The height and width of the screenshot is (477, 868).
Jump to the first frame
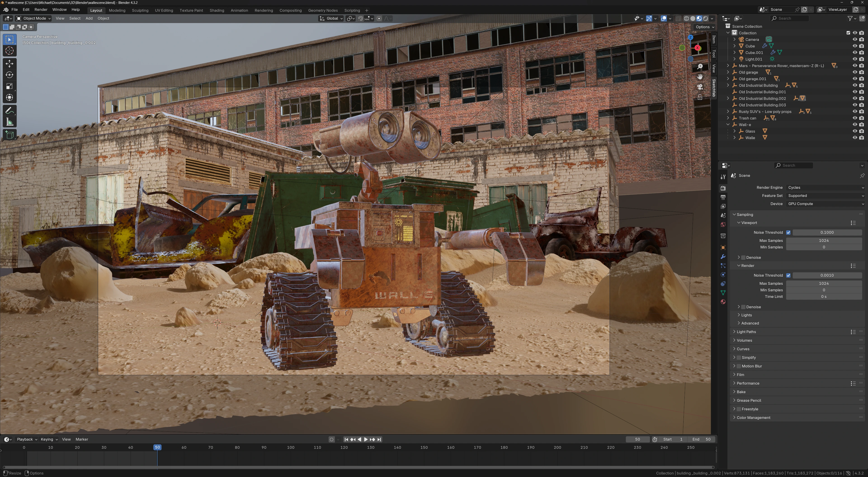click(x=346, y=439)
